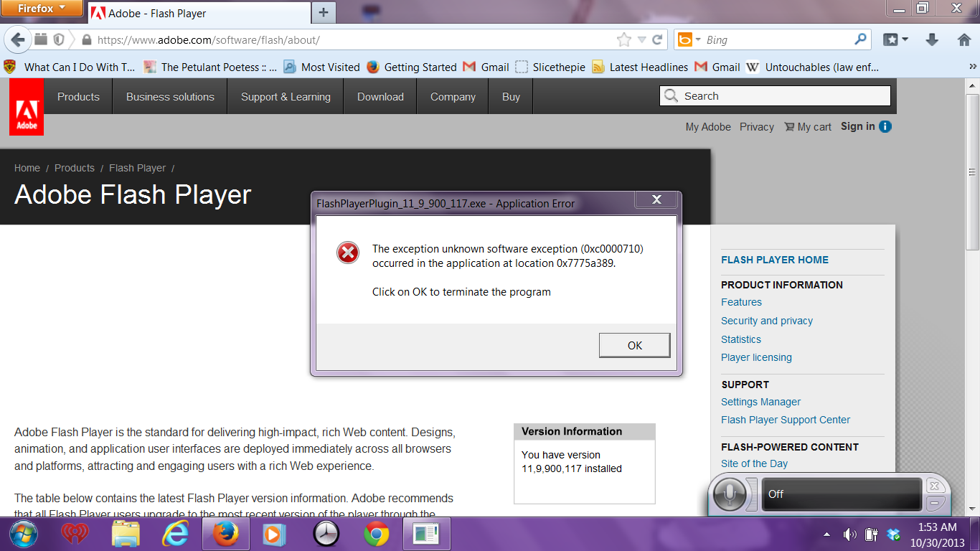Open the Download menu

pyautogui.click(x=380, y=97)
